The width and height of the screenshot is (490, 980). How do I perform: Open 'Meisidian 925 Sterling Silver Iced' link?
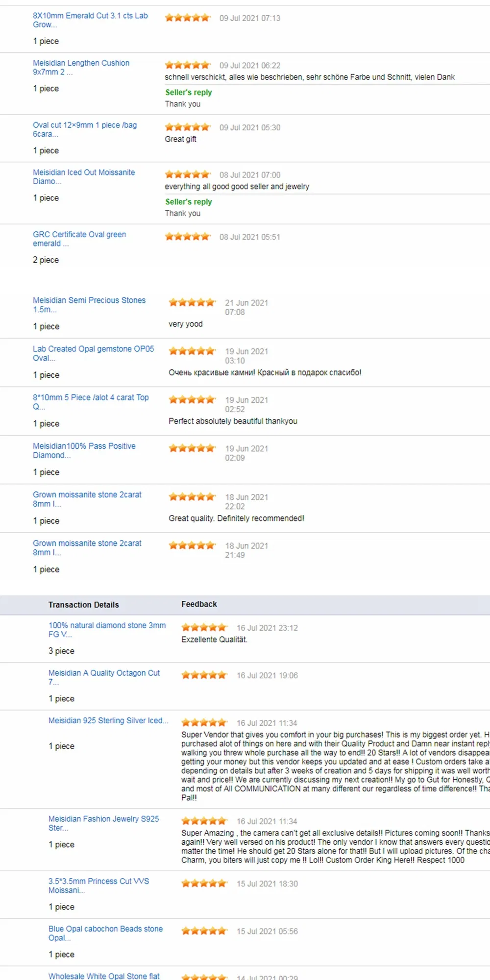[108, 721]
